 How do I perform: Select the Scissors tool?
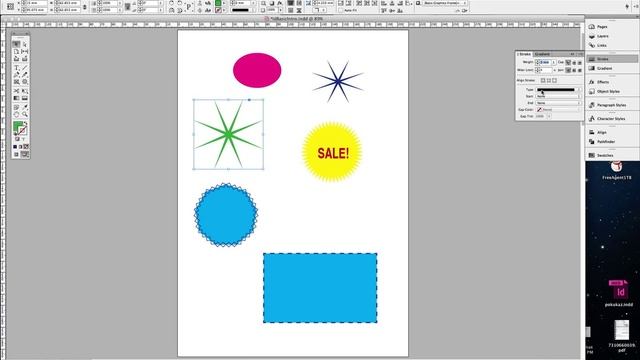click(16, 91)
